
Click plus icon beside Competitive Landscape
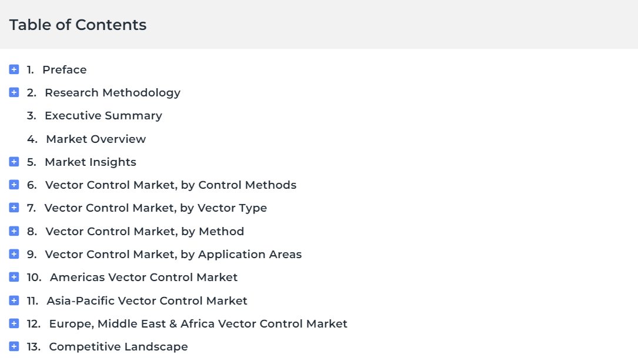pyautogui.click(x=14, y=346)
